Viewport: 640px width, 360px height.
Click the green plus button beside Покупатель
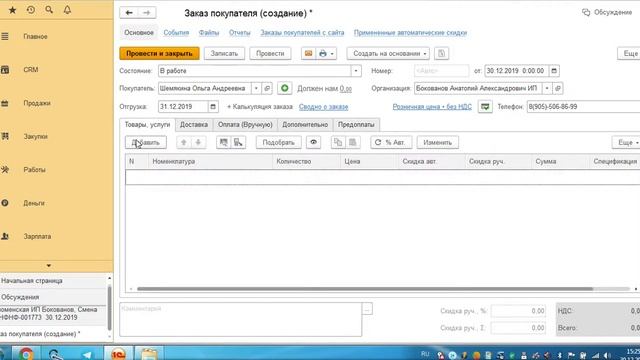[284, 88]
